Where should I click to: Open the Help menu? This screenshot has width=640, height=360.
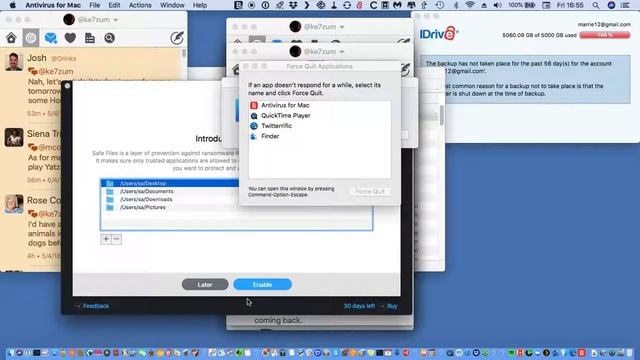tap(200, 5)
